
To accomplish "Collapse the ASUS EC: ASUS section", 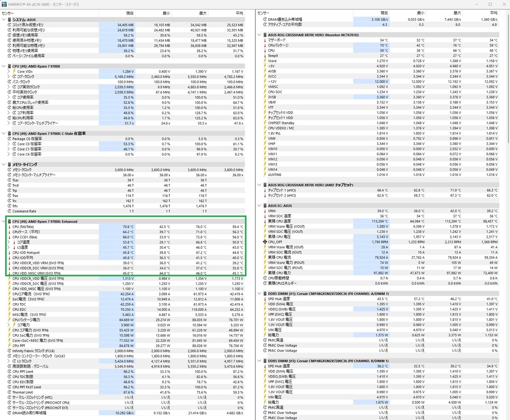I will point(260,206).
